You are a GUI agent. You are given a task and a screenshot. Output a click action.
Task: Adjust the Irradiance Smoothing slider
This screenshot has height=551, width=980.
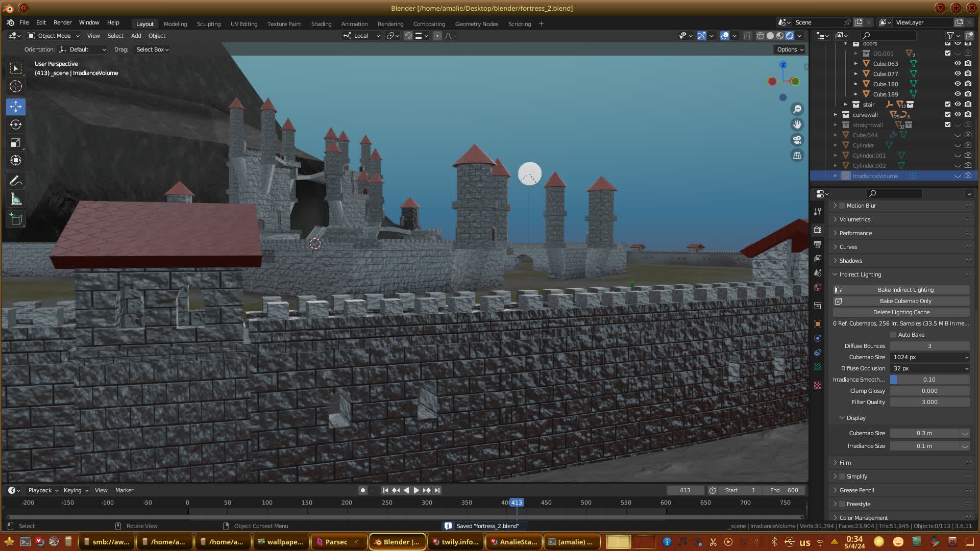pyautogui.click(x=929, y=380)
